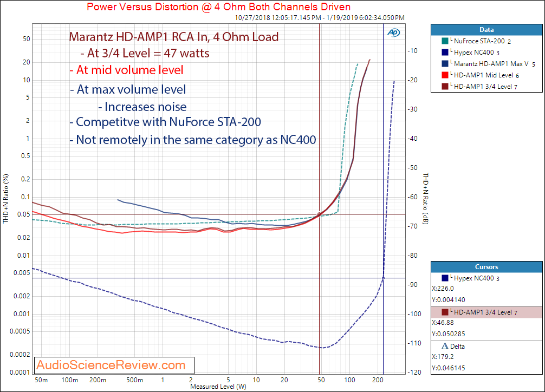Screen dimensions: 545x392
Task: Click annotation '- Competitve with NuForce STA-200'
Action: pos(165,122)
